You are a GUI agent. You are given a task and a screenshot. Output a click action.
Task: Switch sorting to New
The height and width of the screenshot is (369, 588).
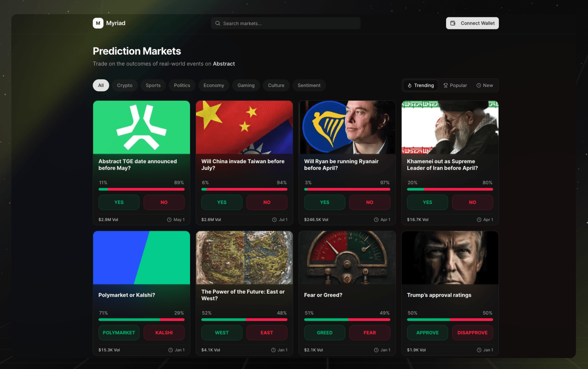[x=484, y=85]
